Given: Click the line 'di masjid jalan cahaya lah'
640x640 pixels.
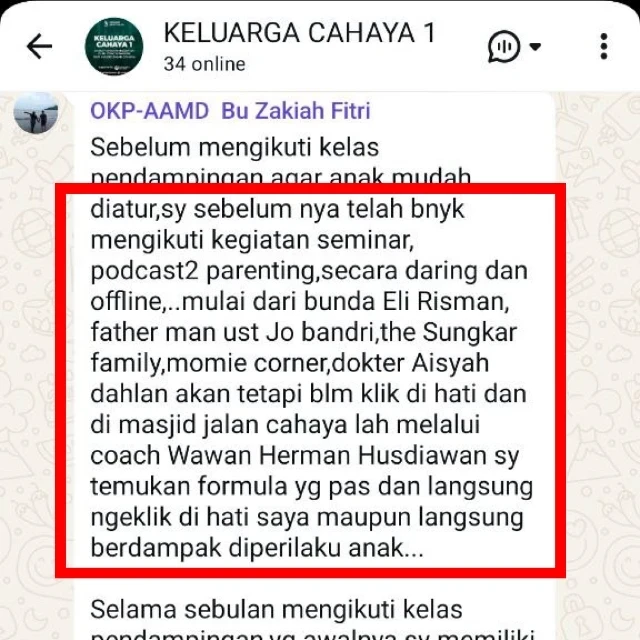Looking at the screenshot, I should pyautogui.click(x=285, y=425).
